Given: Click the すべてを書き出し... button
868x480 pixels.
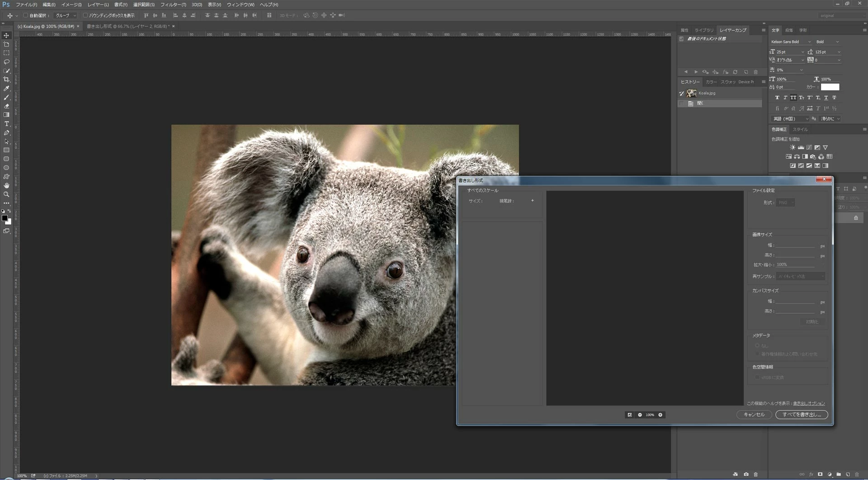Looking at the screenshot, I should click(x=802, y=414).
